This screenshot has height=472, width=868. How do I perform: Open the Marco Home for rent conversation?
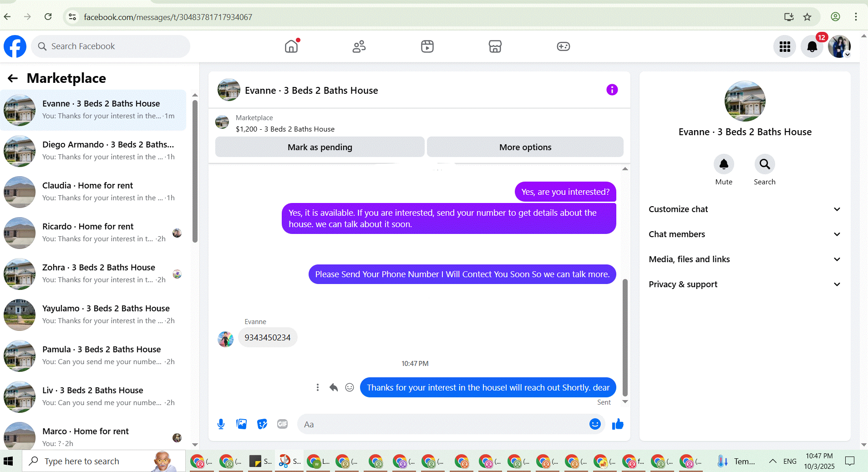click(93, 433)
